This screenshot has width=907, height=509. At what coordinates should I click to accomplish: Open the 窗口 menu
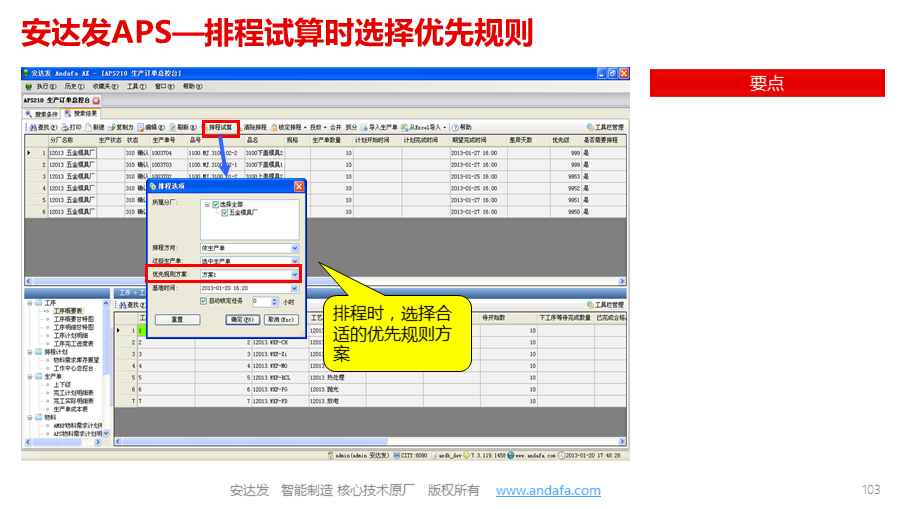[x=164, y=87]
